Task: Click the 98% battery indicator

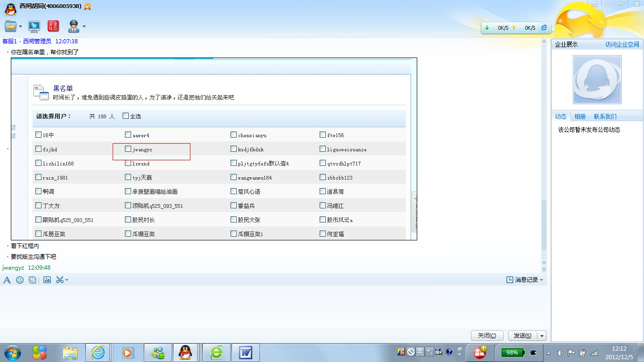Action: (513, 352)
